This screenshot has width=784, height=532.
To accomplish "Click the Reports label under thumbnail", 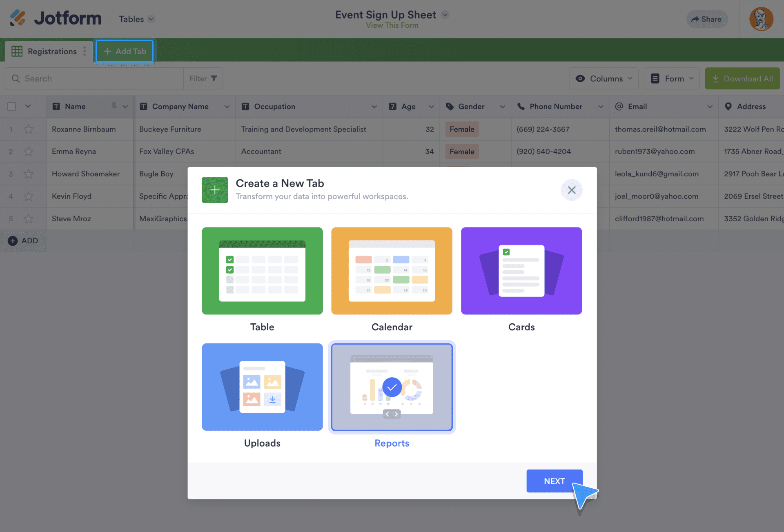I will tap(392, 443).
